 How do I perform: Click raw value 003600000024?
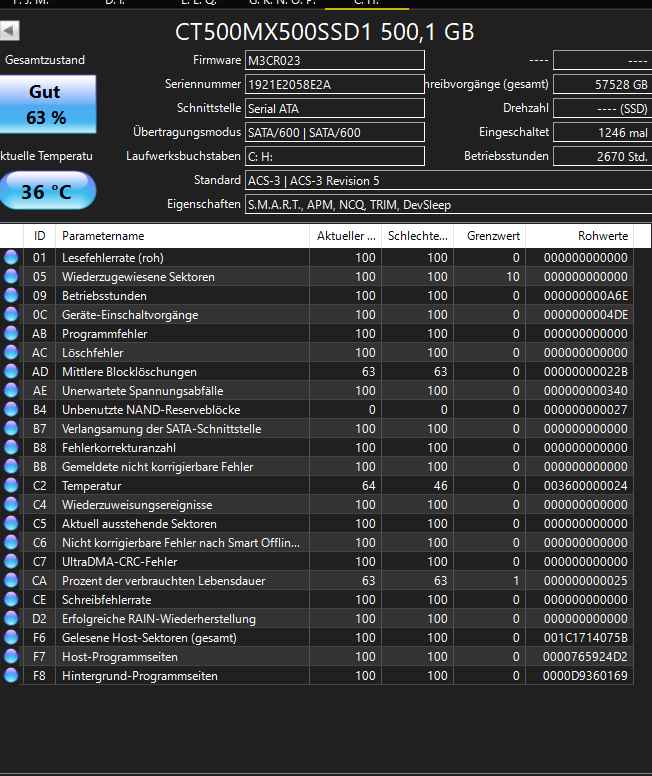[x=586, y=486]
